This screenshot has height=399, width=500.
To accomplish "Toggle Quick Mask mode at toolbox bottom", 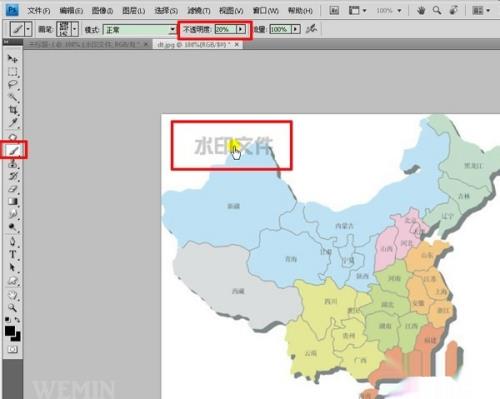I will (x=13, y=349).
